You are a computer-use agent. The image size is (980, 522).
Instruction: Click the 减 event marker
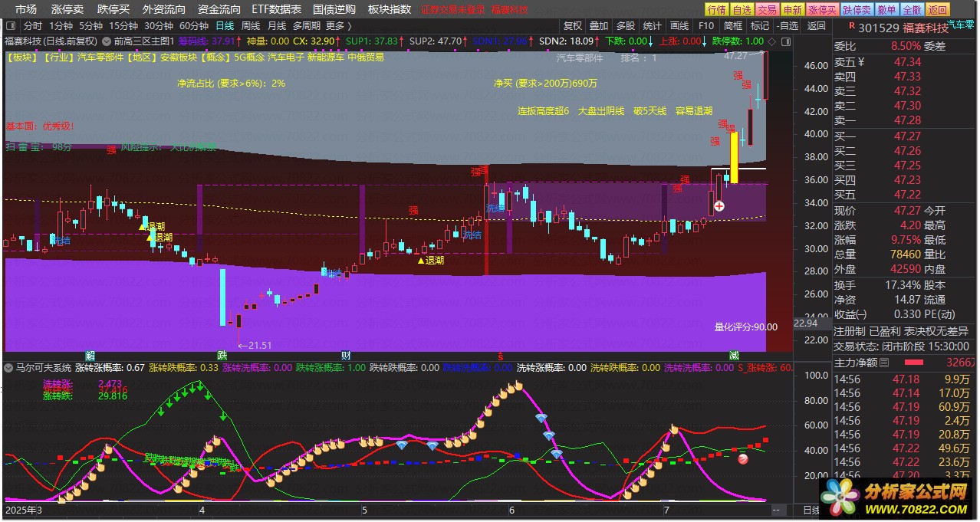[734, 356]
